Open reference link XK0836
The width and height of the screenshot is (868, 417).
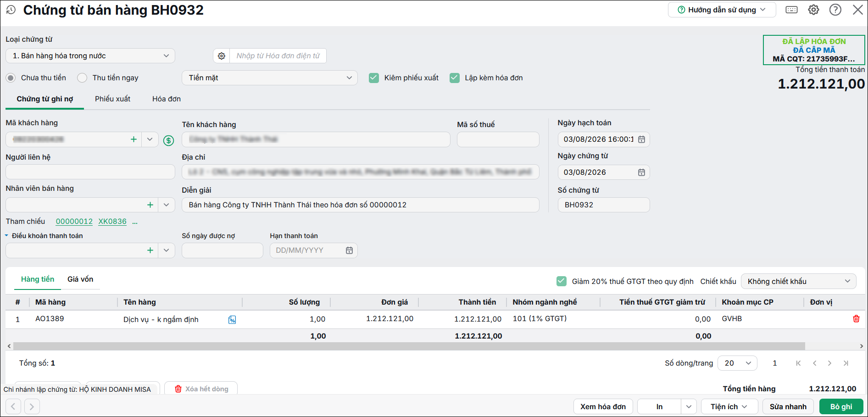click(112, 222)
